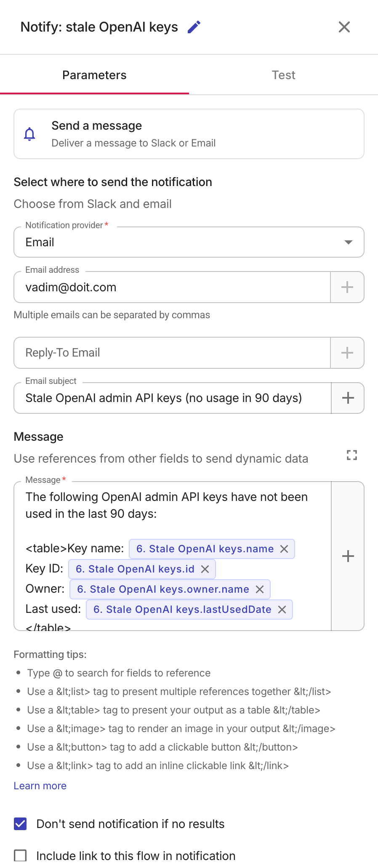Click the Email subject field
This screenshot has width=378, height=868.
[x=173, y=398]
